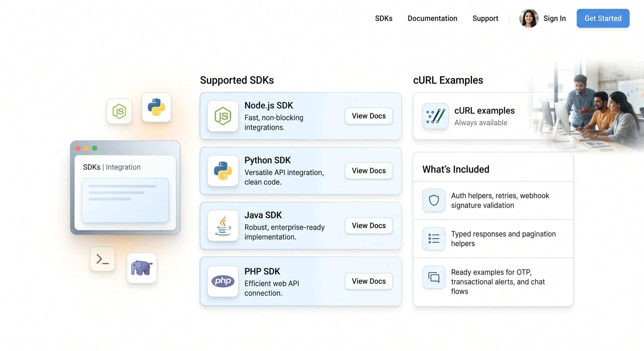This screenshot has width=644, height=351.
Task: Click the floating PHP elephant icon
Action: coord(142,268)
